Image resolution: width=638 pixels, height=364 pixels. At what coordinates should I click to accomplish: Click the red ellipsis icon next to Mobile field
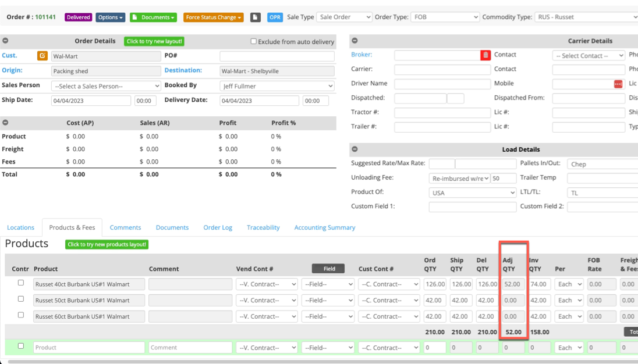coord(619,83)
